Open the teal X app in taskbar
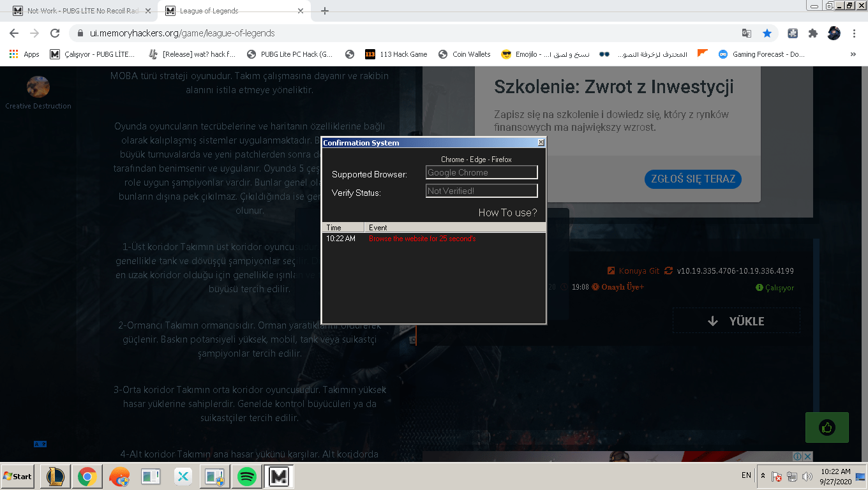The image size is (868, 490). point(183,476)
